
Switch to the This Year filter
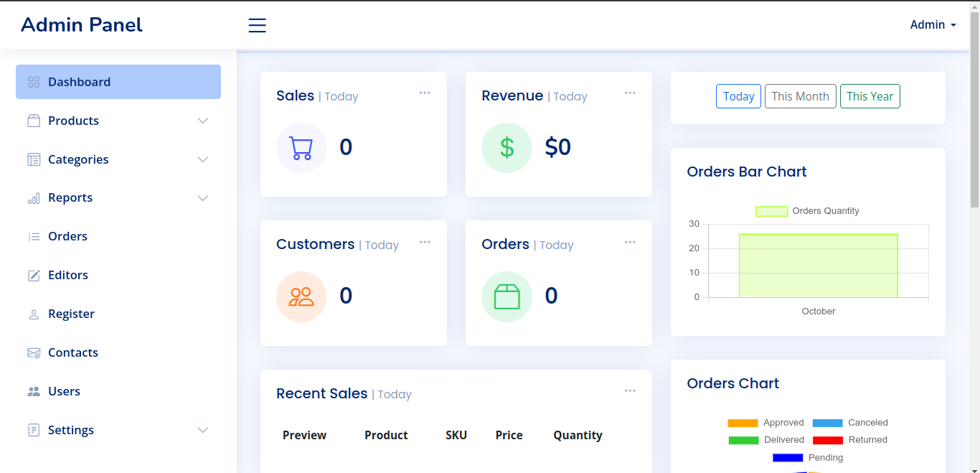(870, 96)
